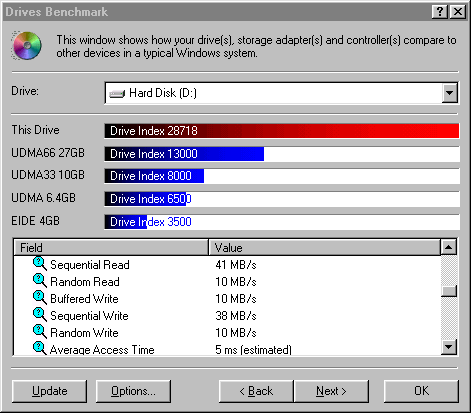Screen dimensions: 471x413
Task: Open the Drive selection dropdown arrow
Action: point(449,93)
